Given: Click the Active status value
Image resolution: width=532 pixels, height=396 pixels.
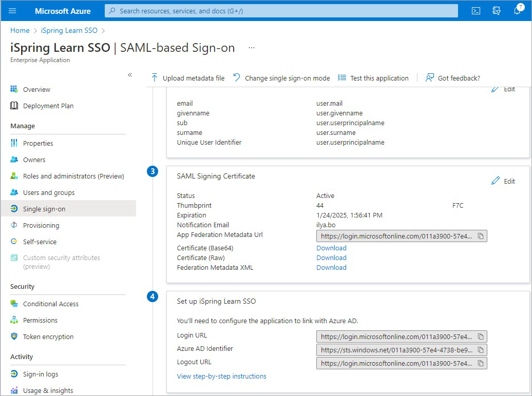Looking at the screenshot, I should pyautogui.click(x=325, y=195).
